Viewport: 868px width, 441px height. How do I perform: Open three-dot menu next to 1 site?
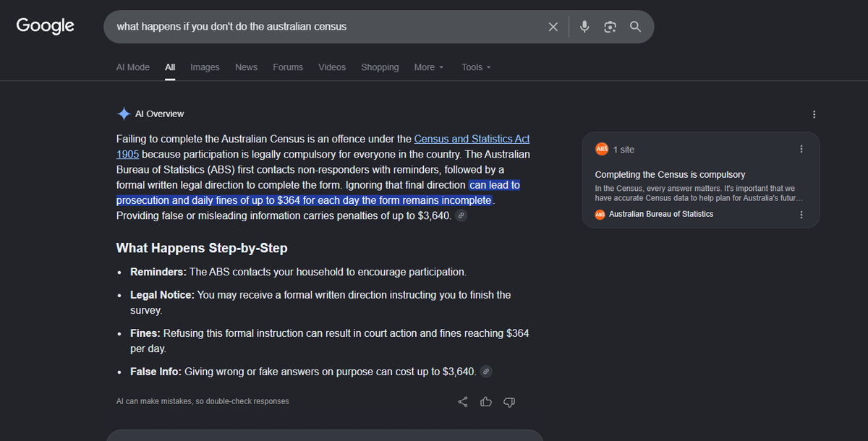click(x=801, y=149)
